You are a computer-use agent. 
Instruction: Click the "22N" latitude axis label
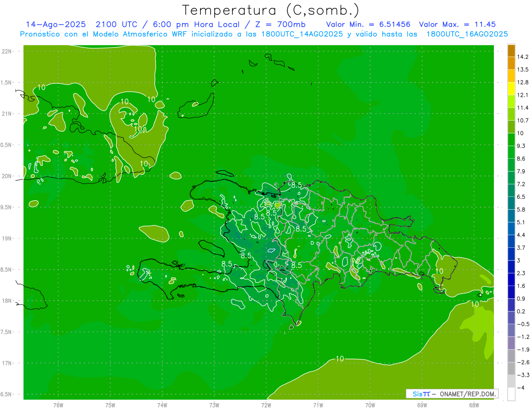(x=6, y=51)
